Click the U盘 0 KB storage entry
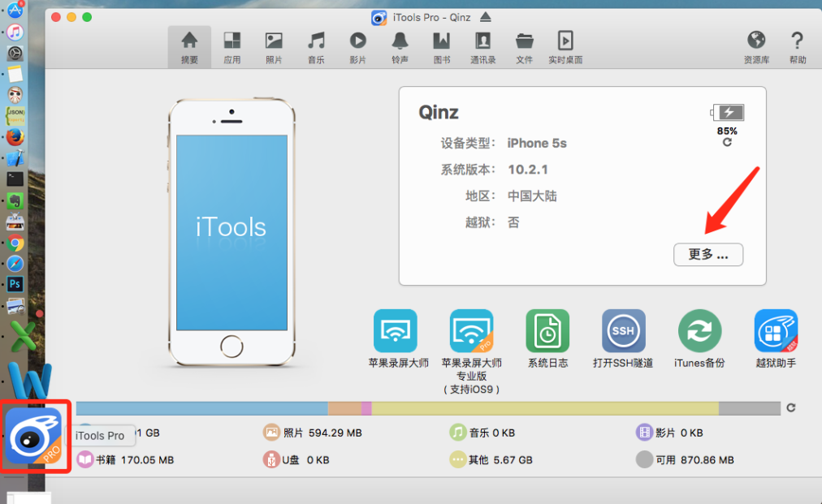The height and width of the screenshot is (504, 822). click(296, 460)
